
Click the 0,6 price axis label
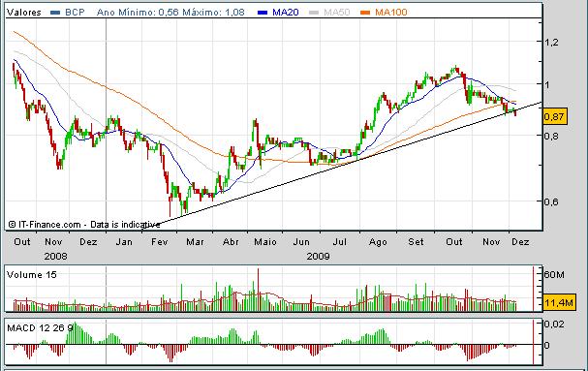551,201
